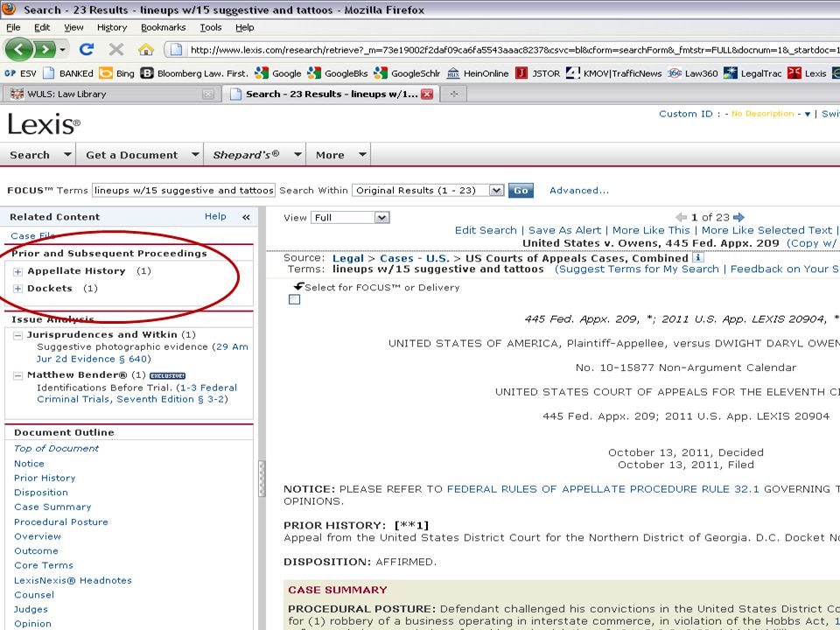Click Edit Search link
The image size is (840, 630).
click(x=486, y=230)
